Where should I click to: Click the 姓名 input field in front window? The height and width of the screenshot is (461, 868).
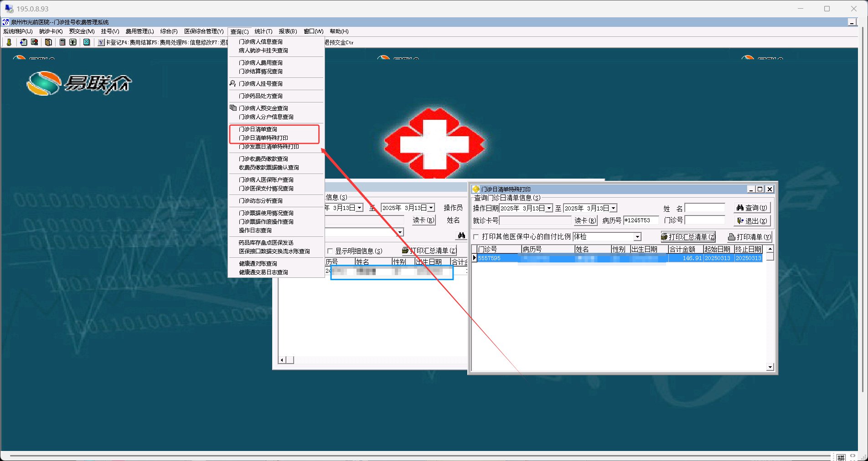705,208
